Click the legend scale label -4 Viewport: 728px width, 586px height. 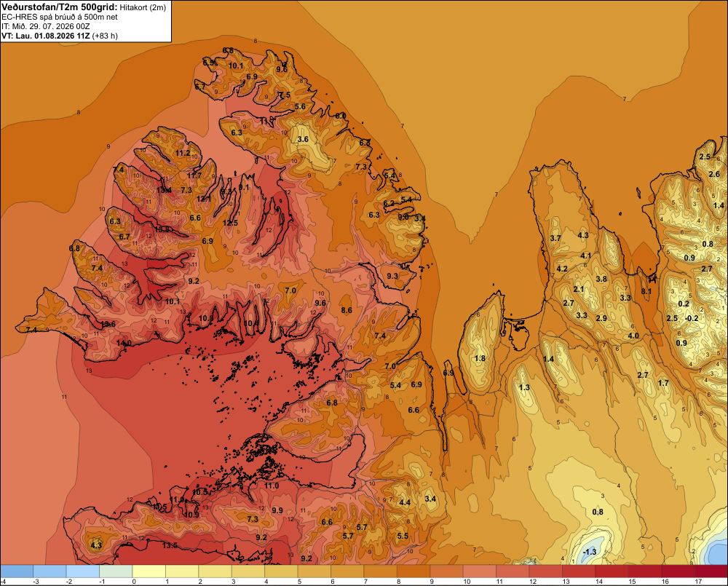click(x=3, y=582)
